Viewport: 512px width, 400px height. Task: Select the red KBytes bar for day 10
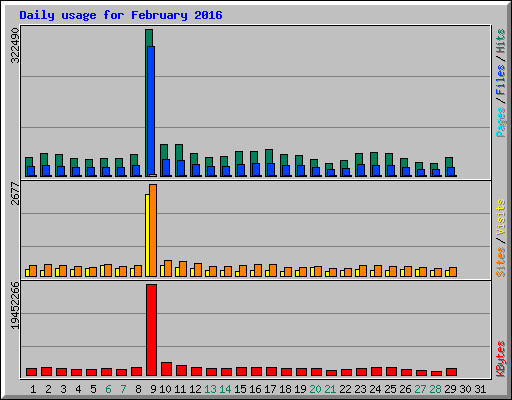point(166,369)
